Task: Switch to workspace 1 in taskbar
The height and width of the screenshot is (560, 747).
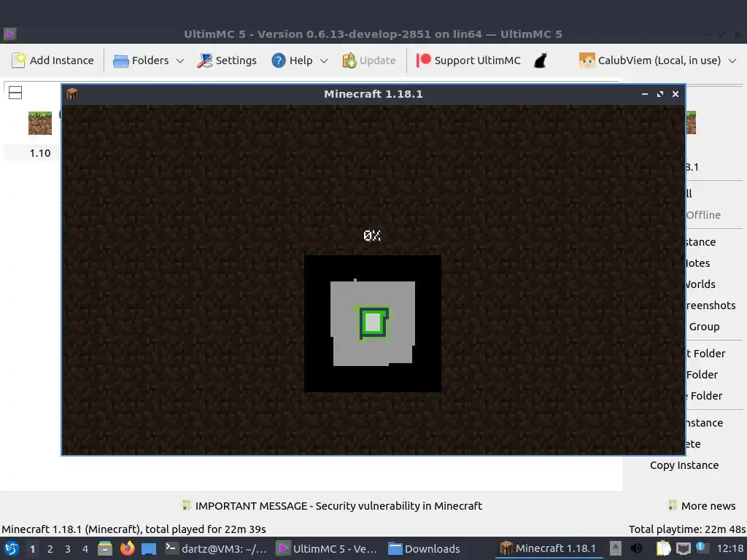Action: pos(32,549)
